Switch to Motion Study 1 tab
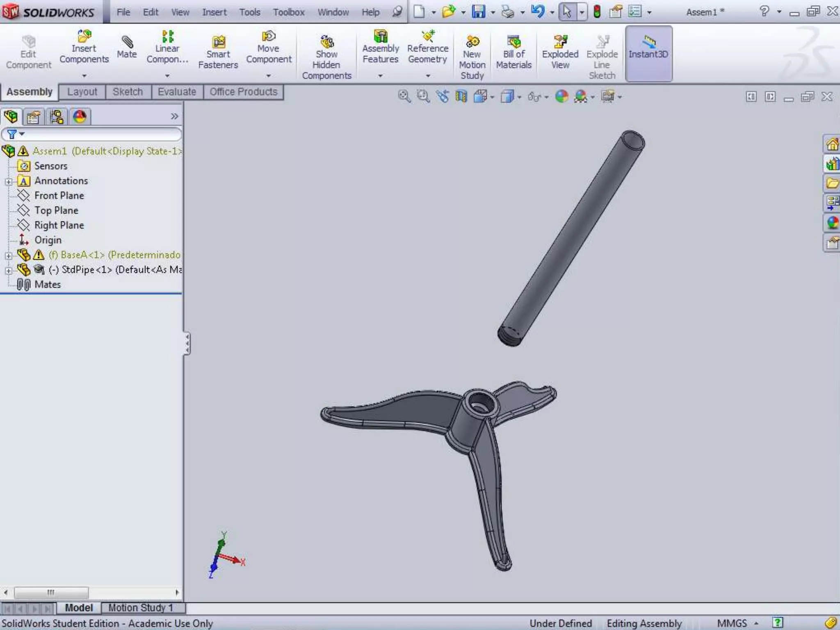The width and height of the screenshot is (840, 630). 141,607
